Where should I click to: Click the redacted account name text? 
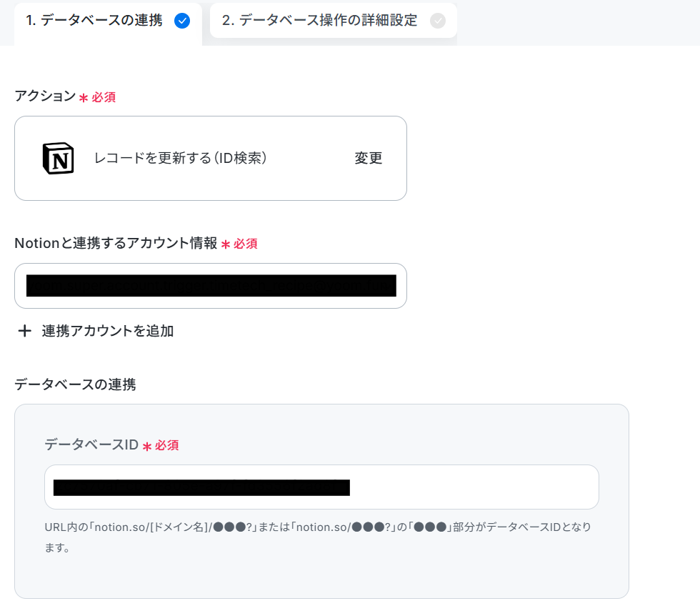(211, 286)
